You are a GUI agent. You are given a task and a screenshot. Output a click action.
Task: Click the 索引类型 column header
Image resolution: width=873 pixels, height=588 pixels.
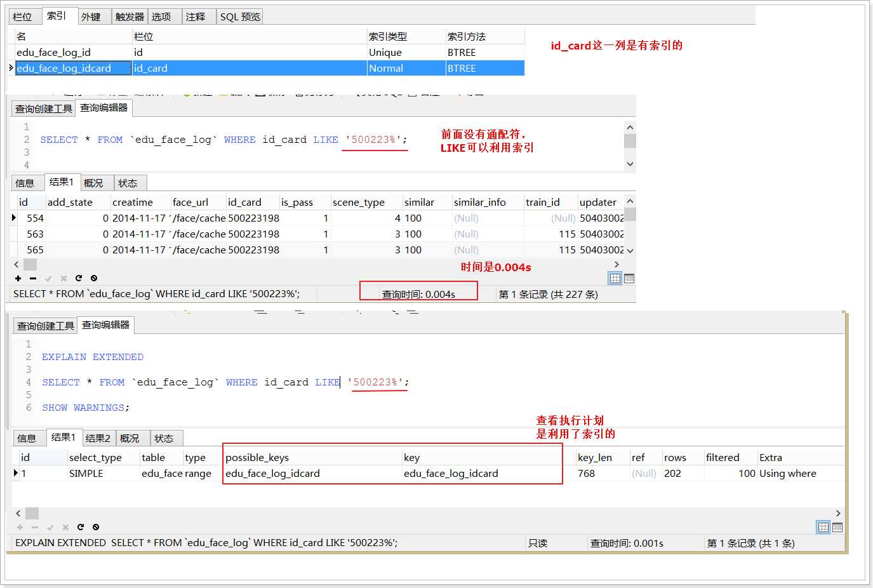406,36
